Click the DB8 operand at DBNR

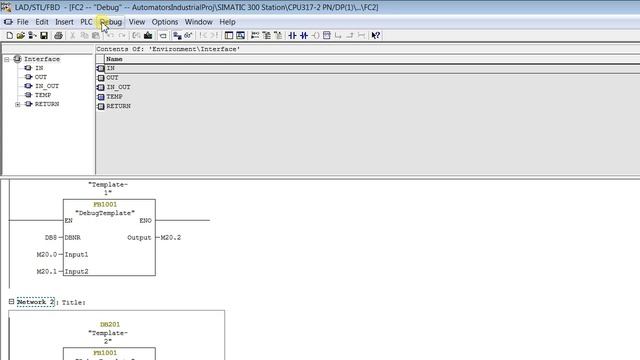point(51,238)
